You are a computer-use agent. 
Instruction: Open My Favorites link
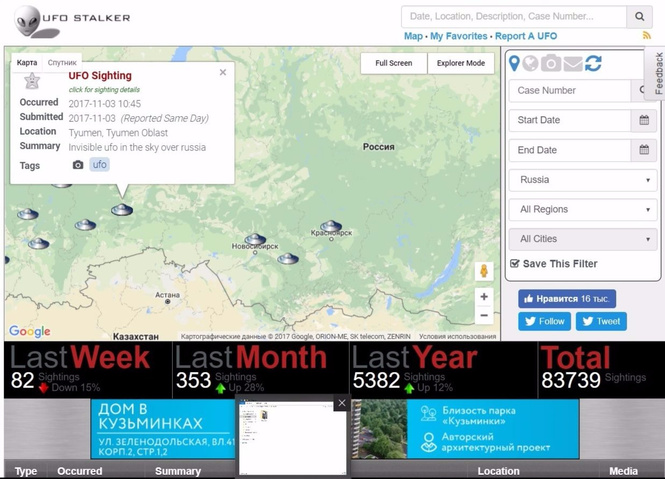coord(458,36)
